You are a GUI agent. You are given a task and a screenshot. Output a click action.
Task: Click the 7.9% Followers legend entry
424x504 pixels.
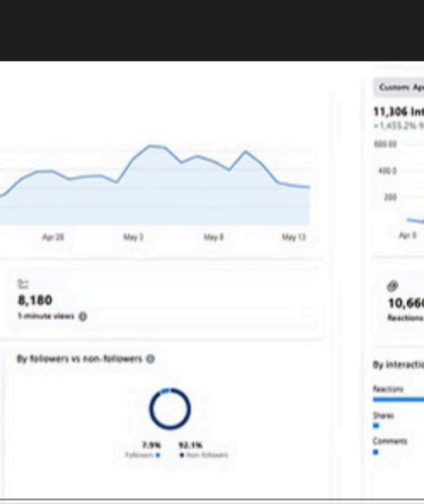click(x=143, y=450)
